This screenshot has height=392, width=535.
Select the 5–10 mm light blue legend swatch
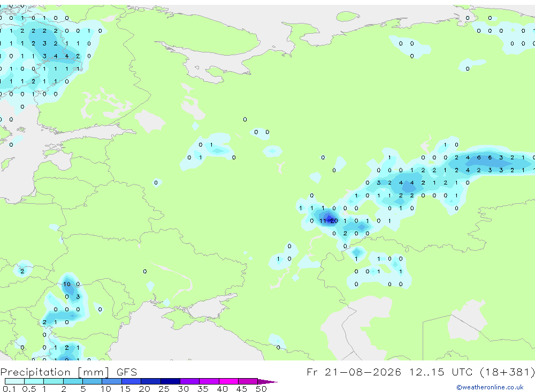point(93,381)
